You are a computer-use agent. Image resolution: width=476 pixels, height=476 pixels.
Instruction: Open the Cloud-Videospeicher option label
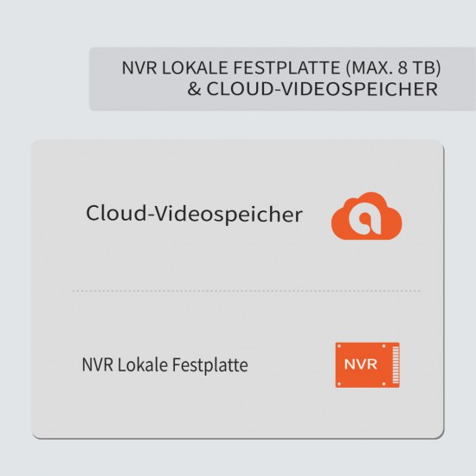[x=194, y=215]
